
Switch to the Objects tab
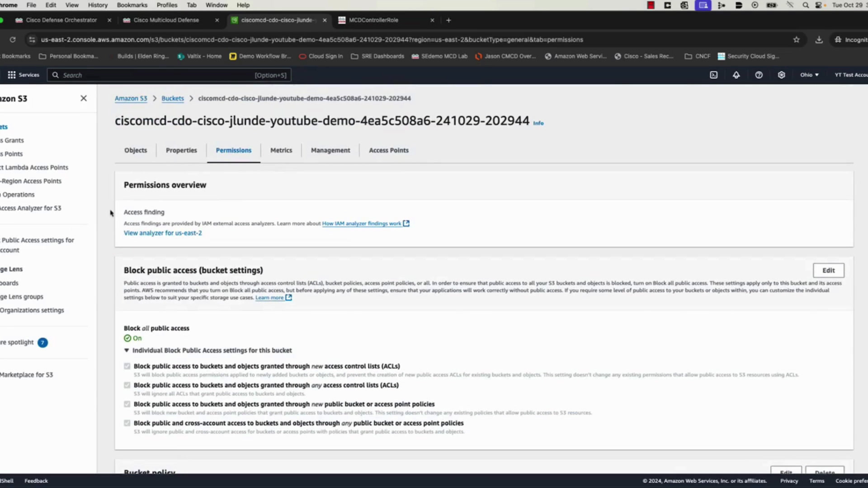136,150
